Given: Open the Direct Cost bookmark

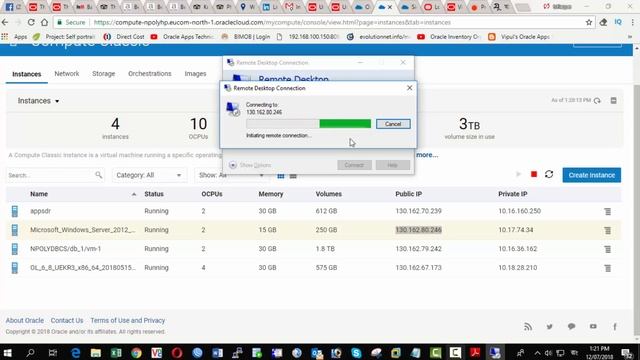Looking at the screenshot, I should point(124,37).
